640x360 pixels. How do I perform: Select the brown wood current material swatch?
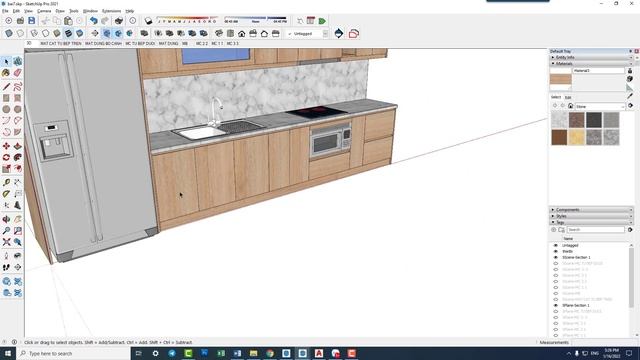click(560, 79)
